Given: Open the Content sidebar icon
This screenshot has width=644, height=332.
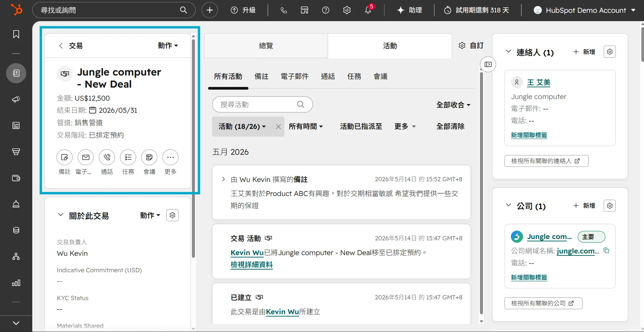Looking at the screenshot, I should tap(16, 126).
